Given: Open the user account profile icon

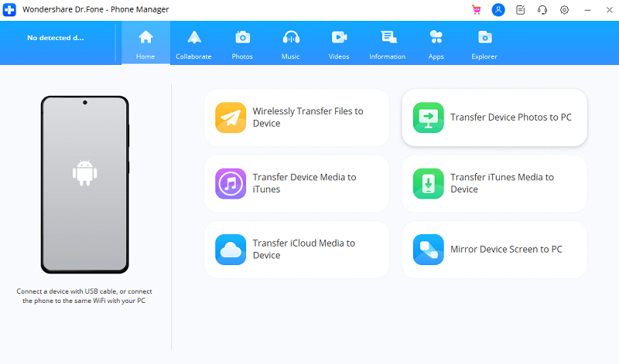Looking at the screenshot, I should (498, 10).
